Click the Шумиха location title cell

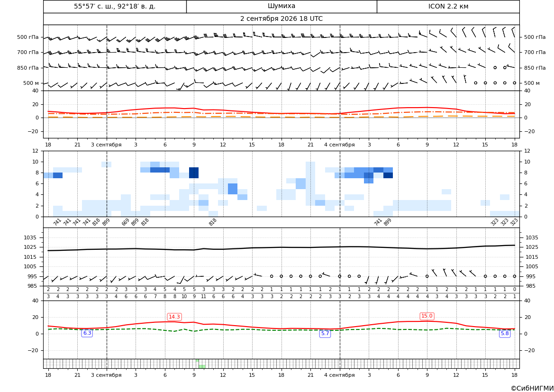coord(282,6)
